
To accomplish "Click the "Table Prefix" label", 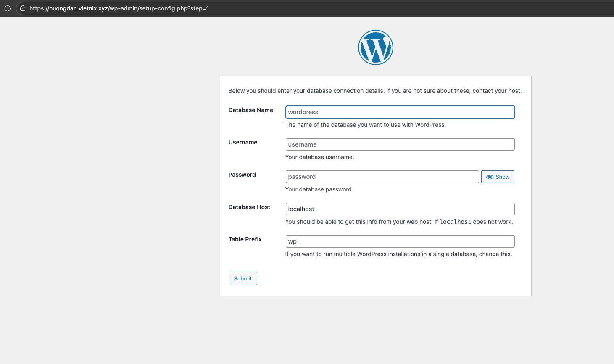I will (x=245, y=239).
